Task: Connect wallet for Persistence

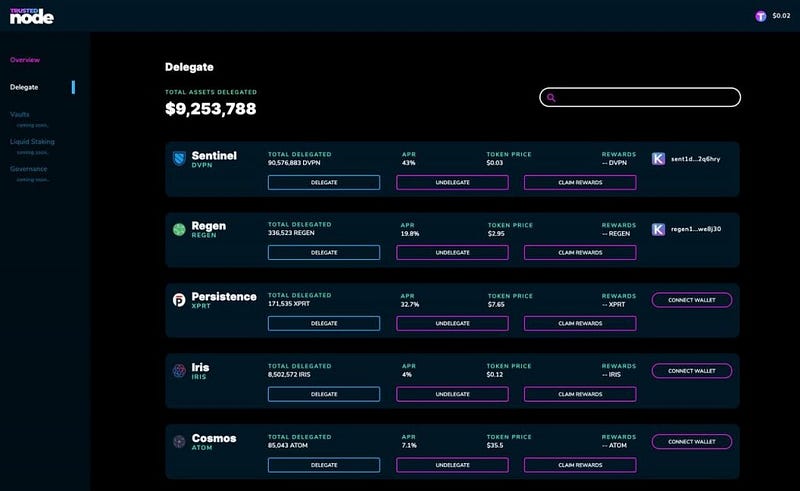Action: [x=692, y=300]
